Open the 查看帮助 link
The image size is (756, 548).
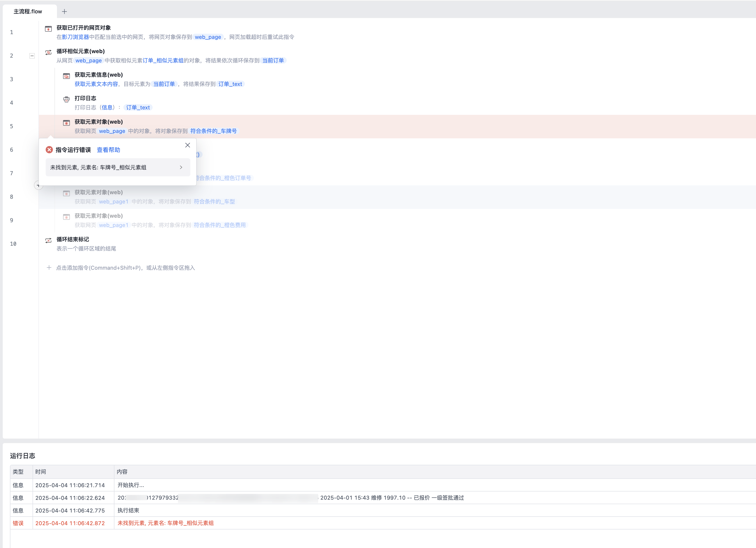[108, 150]
